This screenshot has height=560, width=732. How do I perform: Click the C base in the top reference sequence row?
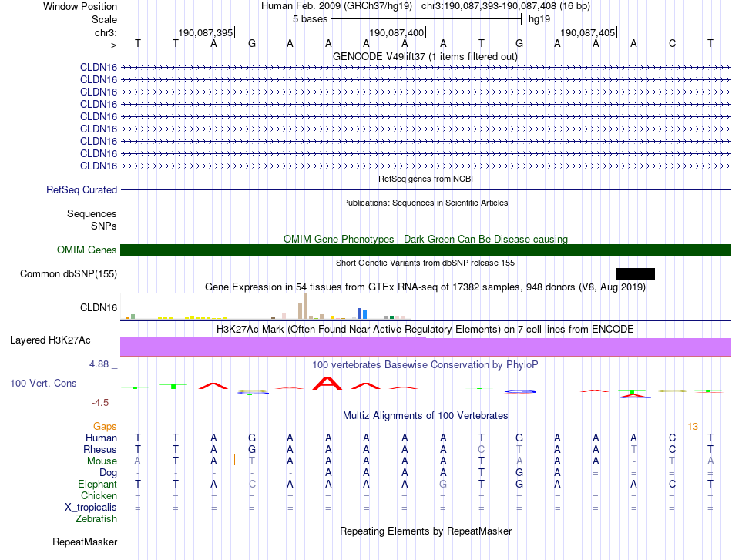672,43
